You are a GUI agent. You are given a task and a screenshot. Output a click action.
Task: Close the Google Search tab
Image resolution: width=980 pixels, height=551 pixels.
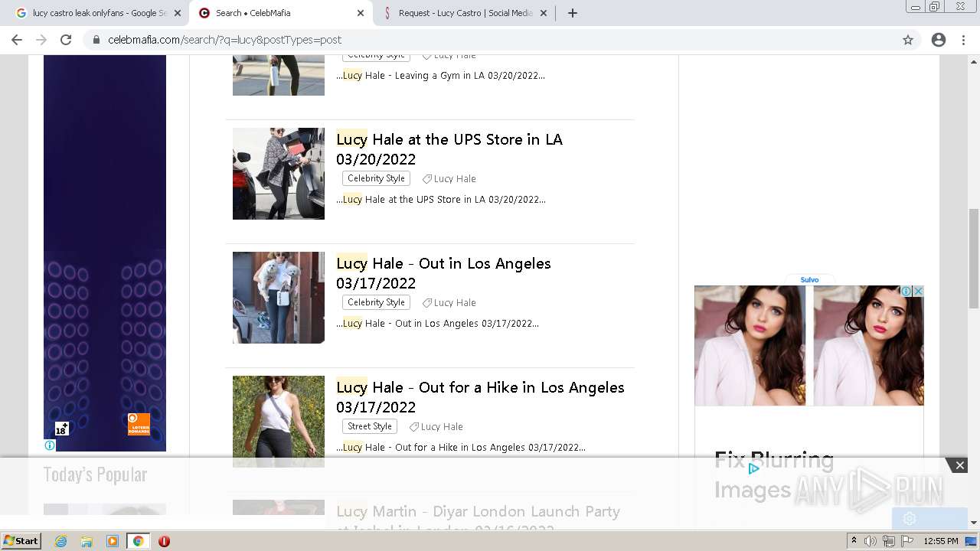point(177,13)
